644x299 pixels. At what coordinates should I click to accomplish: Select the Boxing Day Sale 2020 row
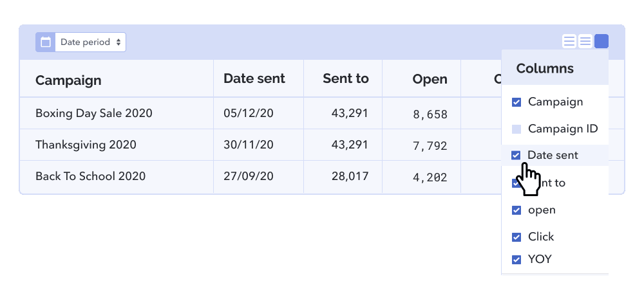[94, 113]
